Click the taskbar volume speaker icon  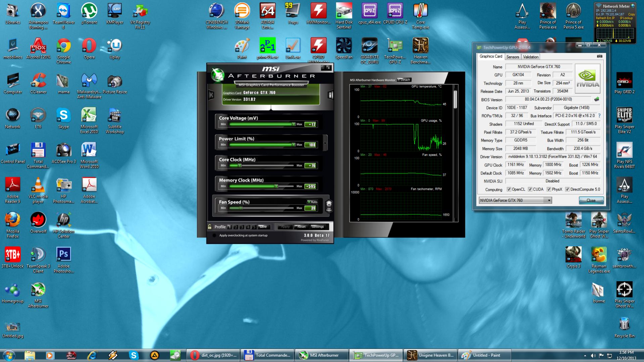click(x=593, y=355)
